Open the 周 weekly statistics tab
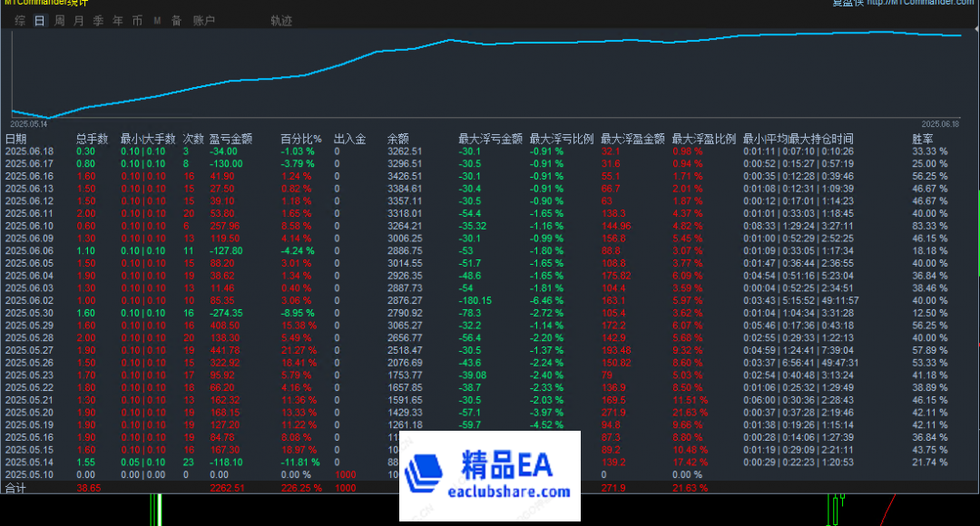The image size is (980, 526). (x=59, y=20)
